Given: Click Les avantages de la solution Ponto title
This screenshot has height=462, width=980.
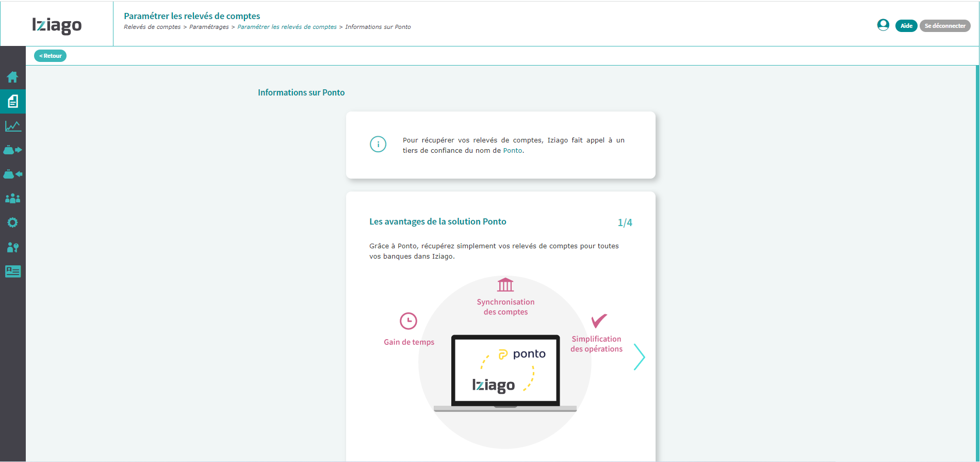Looking at the screenshot, I should point(438,221).
